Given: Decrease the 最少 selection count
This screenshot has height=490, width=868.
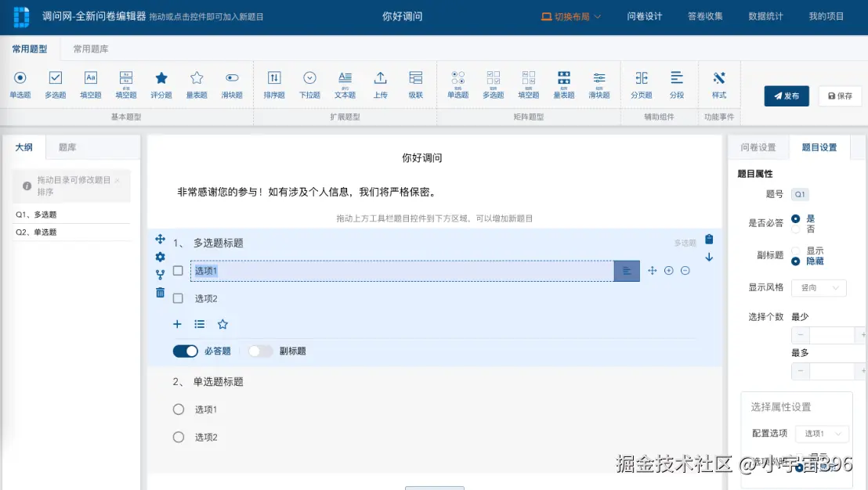Looking at the screenshot, I should 801,335.
